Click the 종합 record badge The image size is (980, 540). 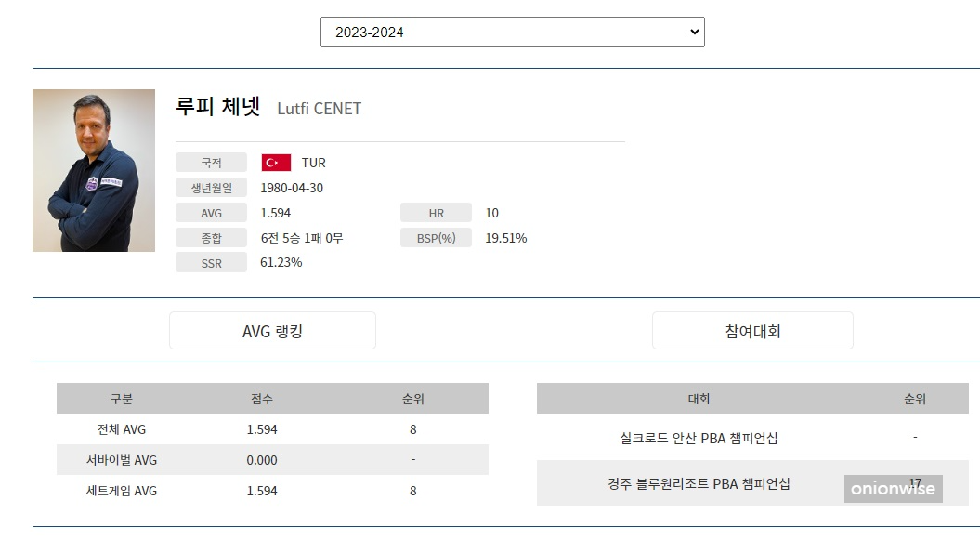[x=210, y=237]
